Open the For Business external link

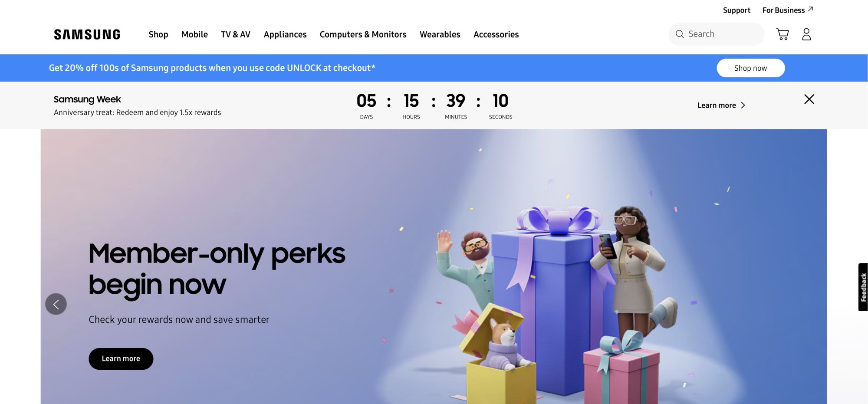click(x=787, y=10)
